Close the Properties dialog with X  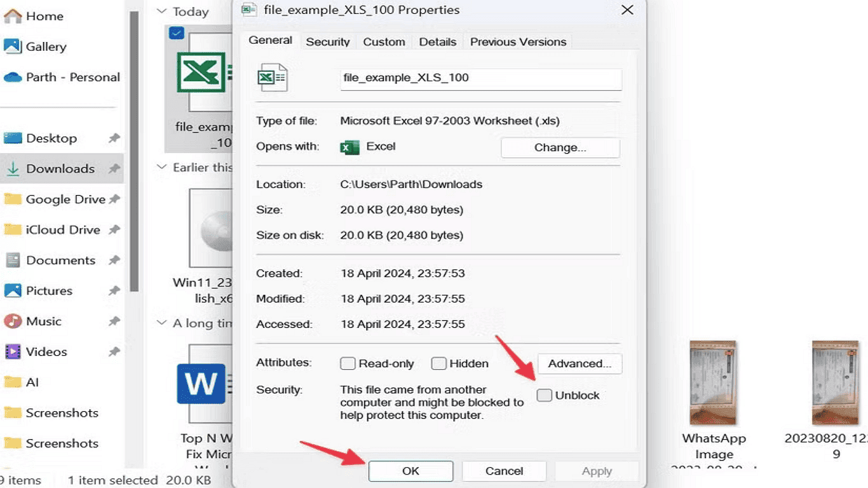click(627, 10)
